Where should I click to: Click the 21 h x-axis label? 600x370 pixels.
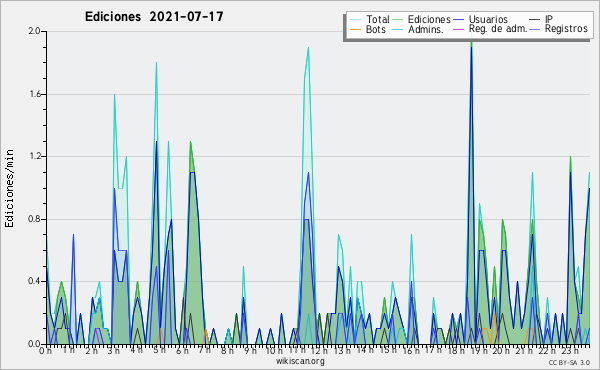[x=524, y=351]
